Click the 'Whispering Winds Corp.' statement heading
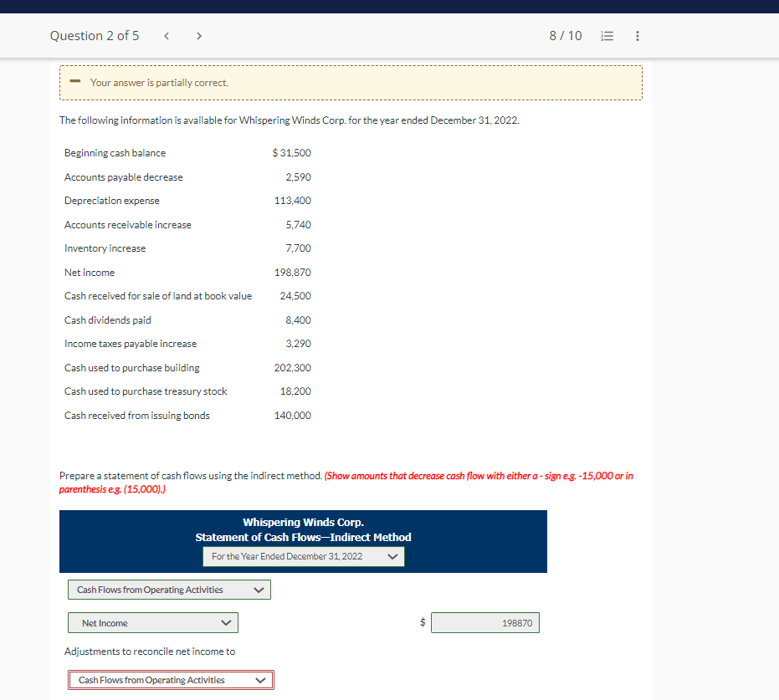 pyautogui.click(x=303, y=522)
